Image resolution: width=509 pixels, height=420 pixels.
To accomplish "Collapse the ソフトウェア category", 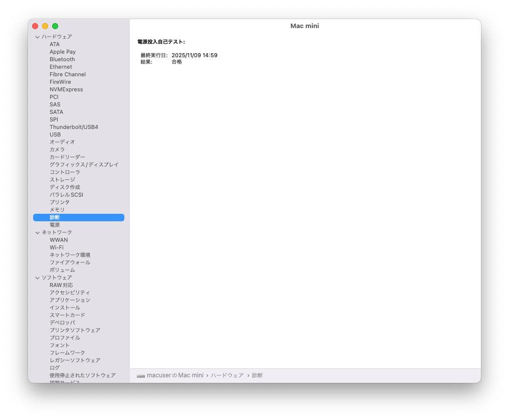I will [x=38, y=277].
